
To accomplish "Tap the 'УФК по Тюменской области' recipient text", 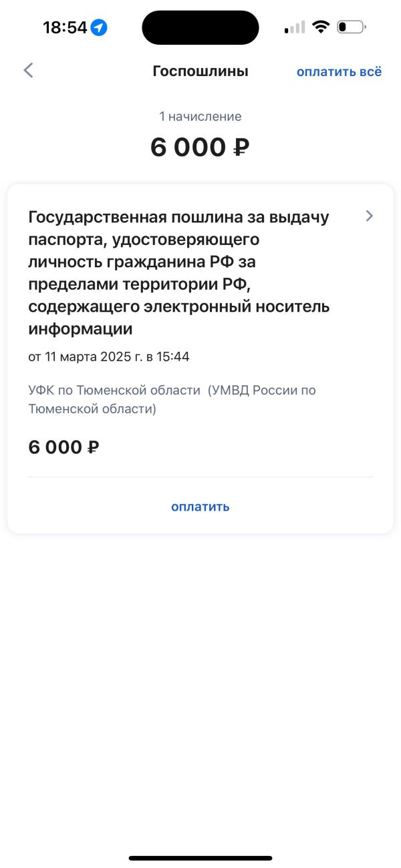I will click(114, 390).
